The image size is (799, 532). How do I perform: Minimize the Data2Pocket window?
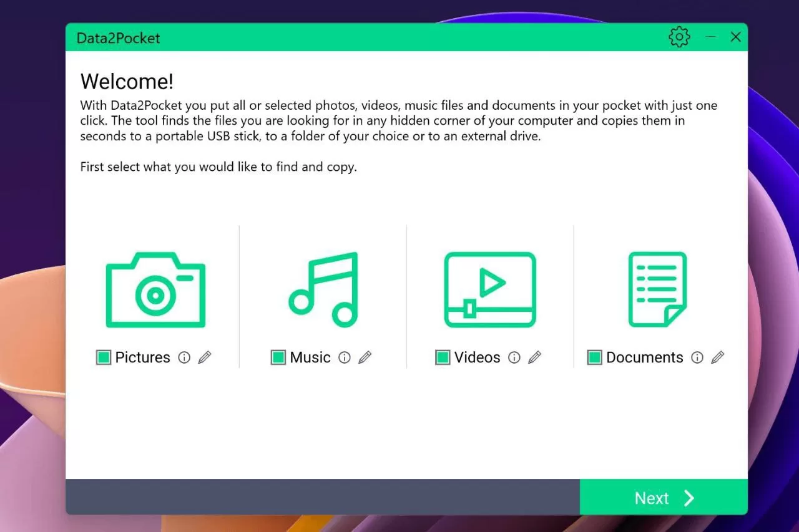tap(710, 37)
